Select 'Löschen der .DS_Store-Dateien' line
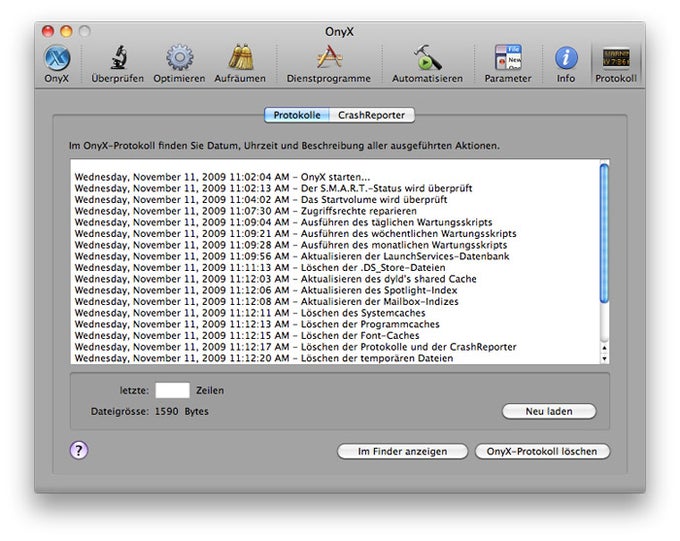The image size is (680, 541). 260,267
